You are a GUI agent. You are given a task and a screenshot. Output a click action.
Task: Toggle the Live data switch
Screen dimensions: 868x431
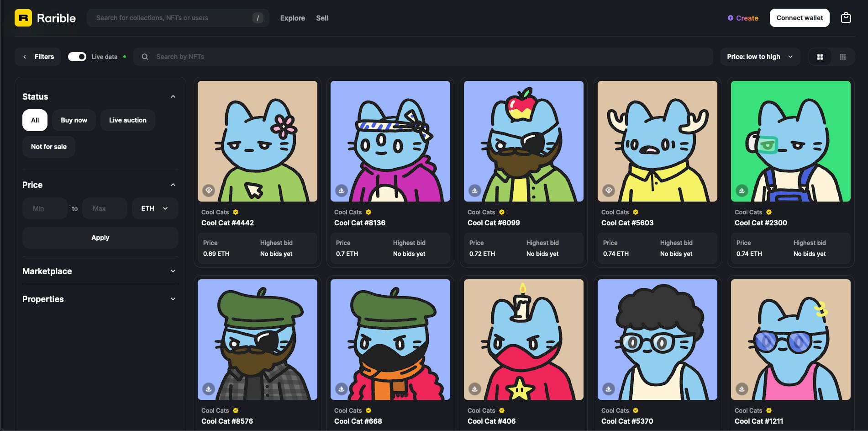click(77, 57)
